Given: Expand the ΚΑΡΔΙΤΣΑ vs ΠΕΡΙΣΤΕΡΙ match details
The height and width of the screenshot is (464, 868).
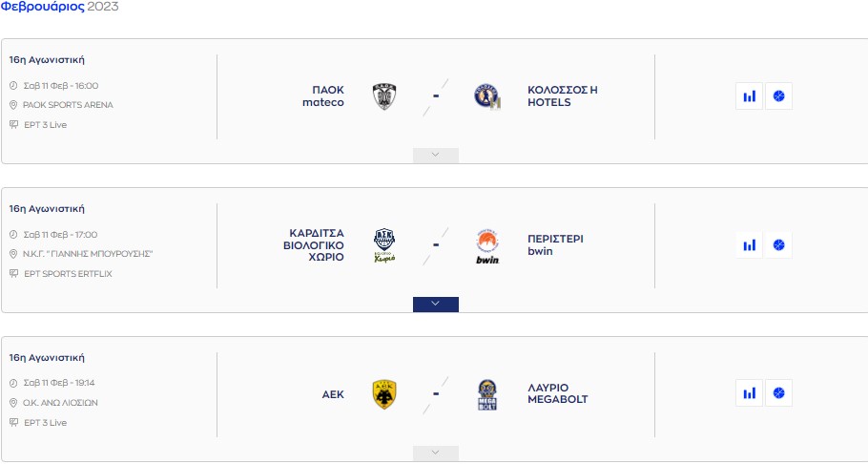Looking at the screenshot, I should [x=436, y=305].
